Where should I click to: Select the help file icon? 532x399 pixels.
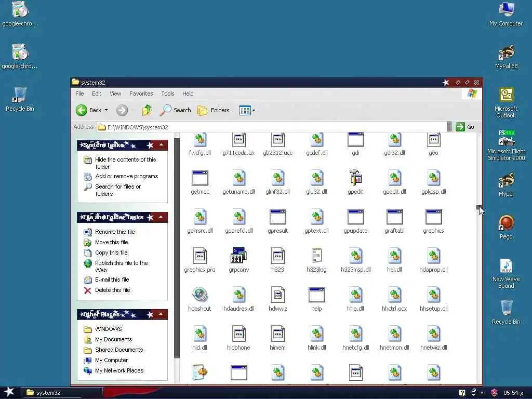coord(316,295)
